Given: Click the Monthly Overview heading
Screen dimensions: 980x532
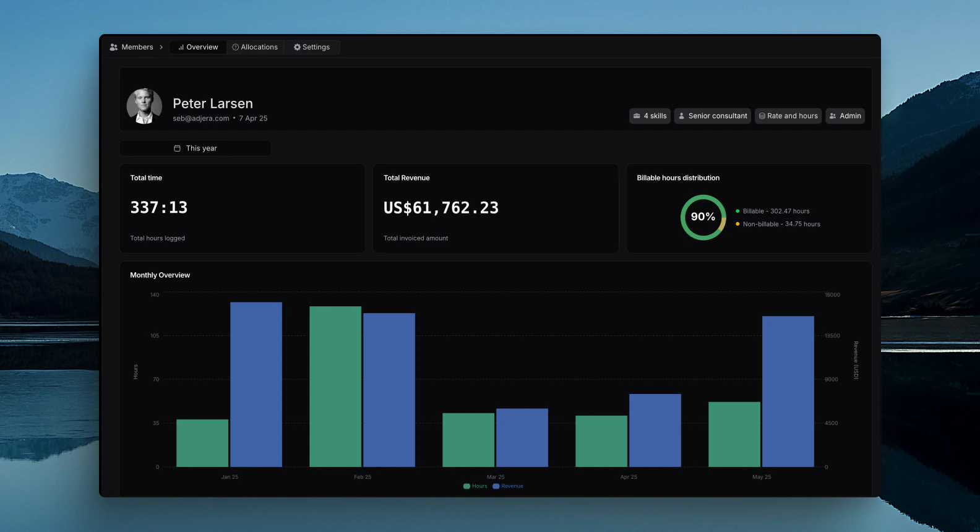Looking at the screenshot, I should coord(160,275).
